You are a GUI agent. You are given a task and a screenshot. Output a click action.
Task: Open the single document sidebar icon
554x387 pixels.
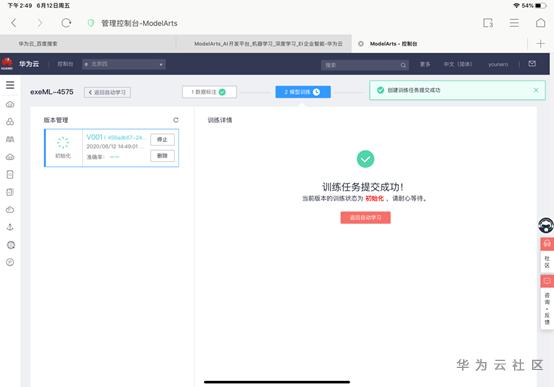[10, 174]
